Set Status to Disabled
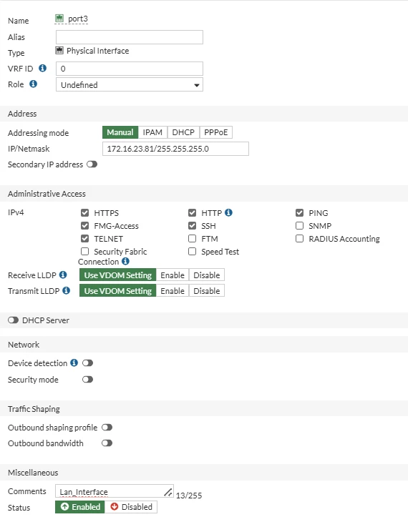The width and height of the screenshot is (408, 532). point(131,506)
